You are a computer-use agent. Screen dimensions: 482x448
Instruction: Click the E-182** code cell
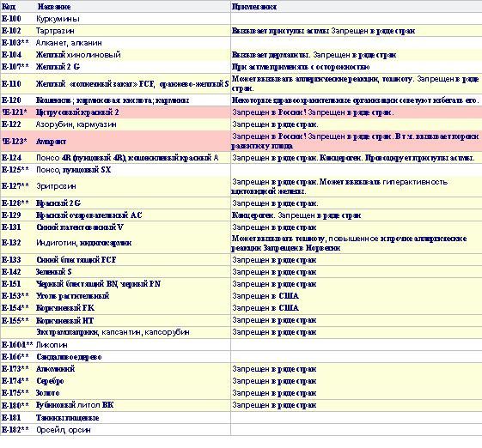point(15,430)
